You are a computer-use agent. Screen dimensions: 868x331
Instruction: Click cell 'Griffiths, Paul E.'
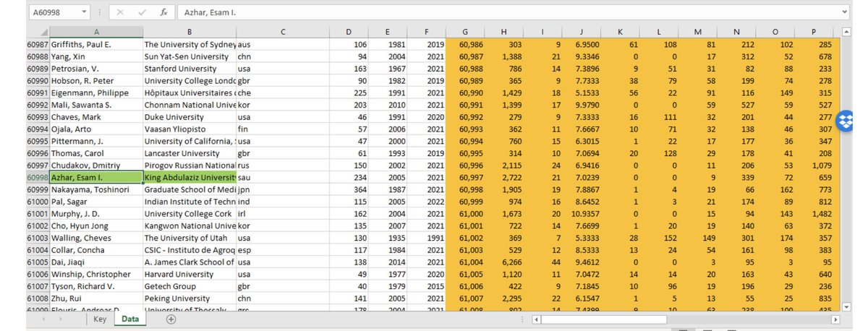click(x=96, y=45)
